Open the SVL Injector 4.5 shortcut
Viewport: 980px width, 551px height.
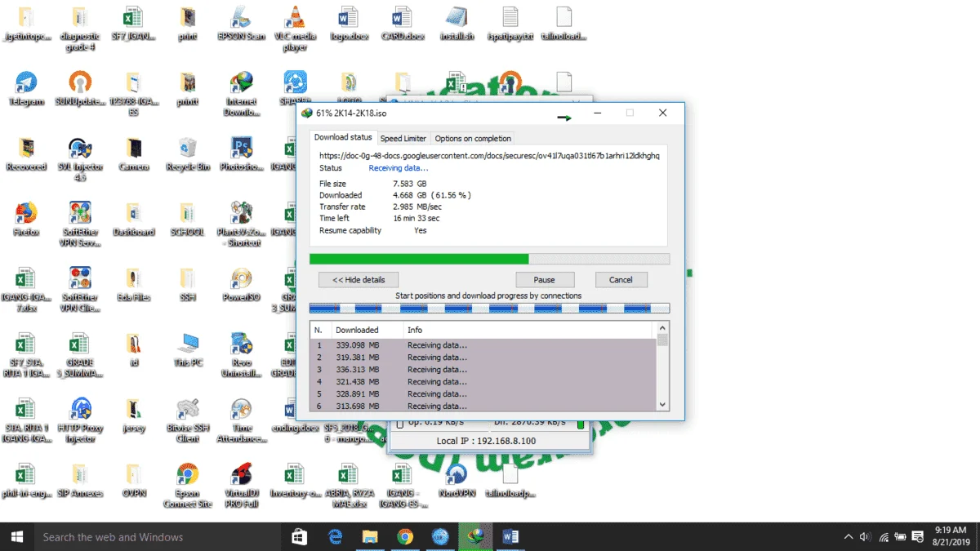80,159
